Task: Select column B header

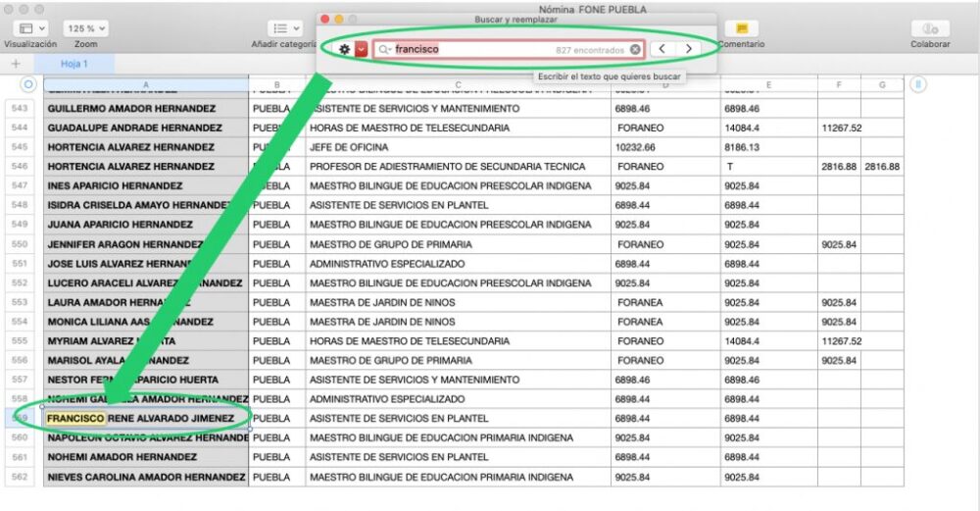Action: coord(277,84)
